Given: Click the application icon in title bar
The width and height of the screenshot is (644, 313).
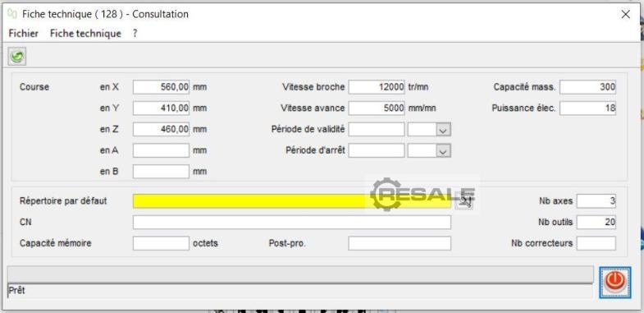Looking at the screenshot, I should pos(12,14).
